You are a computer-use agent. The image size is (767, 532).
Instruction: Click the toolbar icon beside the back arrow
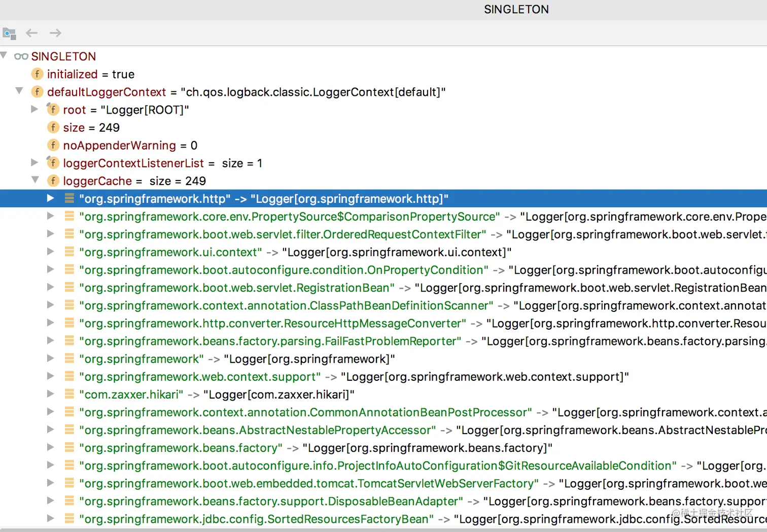point(9,33)
